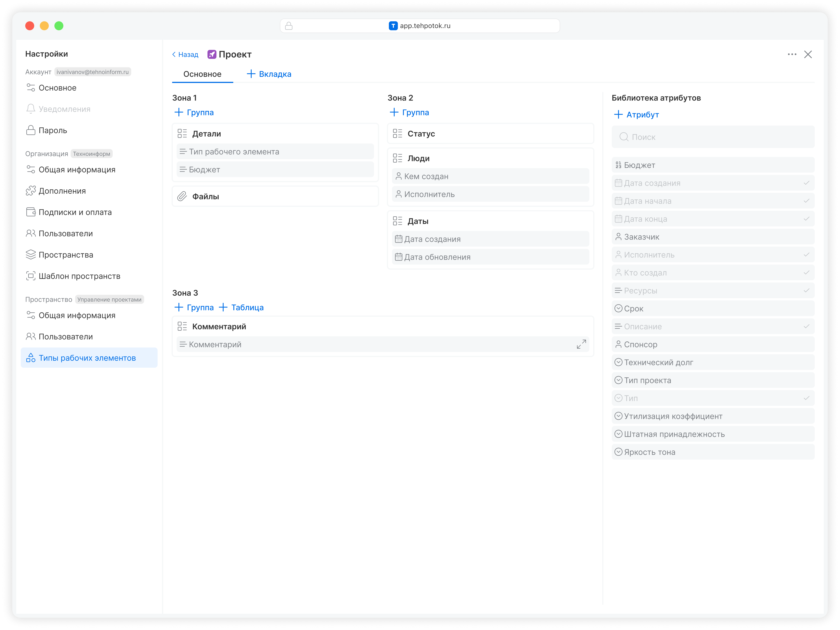This screenshot has height=630, width=840.
Task: Add a new Атрибут to the library
Action: tap(636, 115)
